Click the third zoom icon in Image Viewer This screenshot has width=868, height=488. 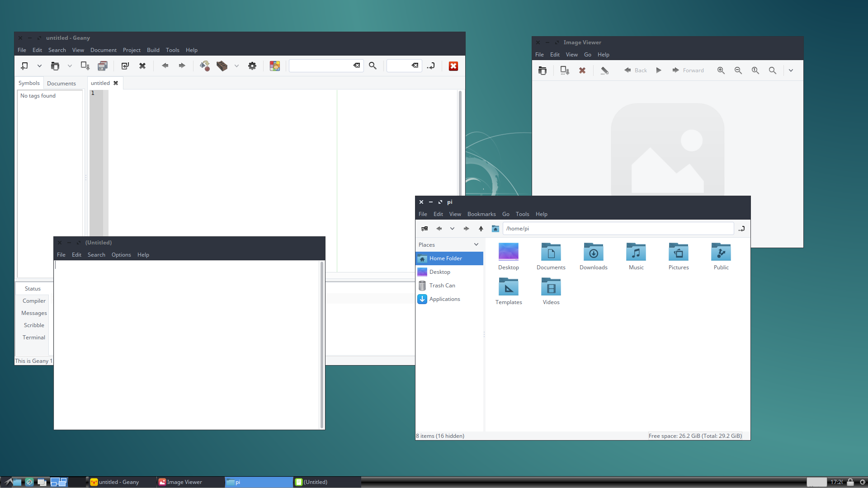click(755, 70)
